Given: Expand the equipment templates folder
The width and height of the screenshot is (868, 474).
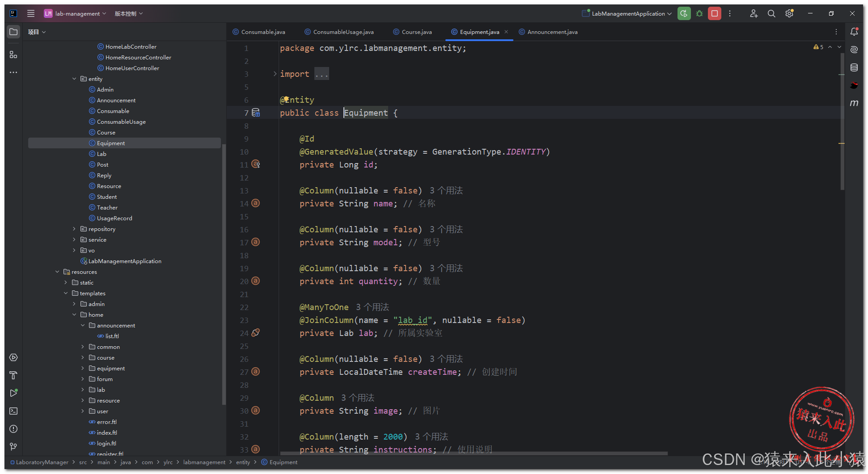Looking at the screenshot, I should [x=83, y=368].
